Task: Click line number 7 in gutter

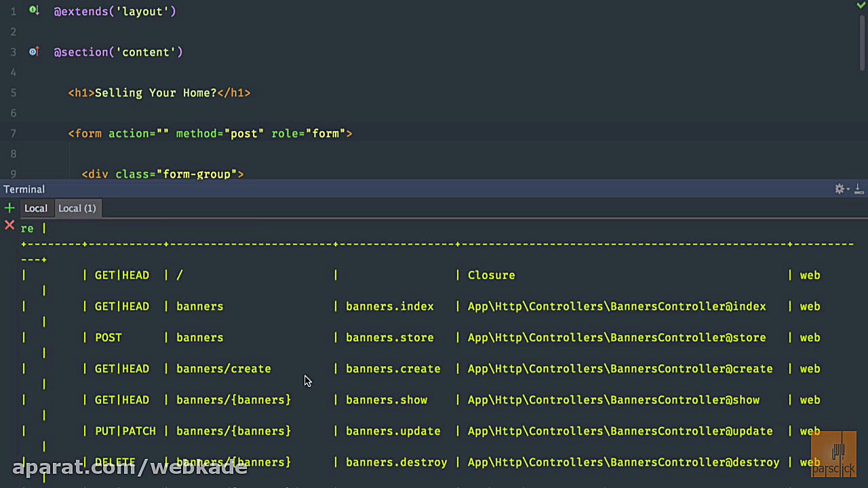Action: coord(13,134)
